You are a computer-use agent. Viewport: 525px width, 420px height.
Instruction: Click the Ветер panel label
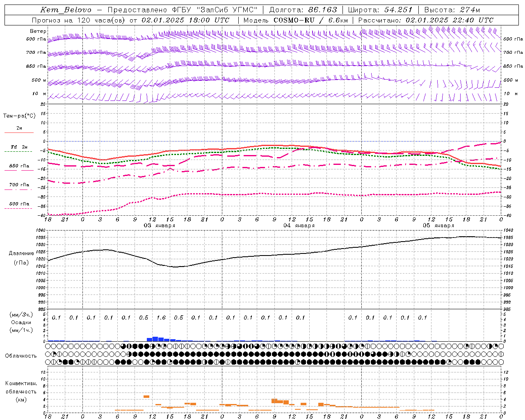[38, 31]
